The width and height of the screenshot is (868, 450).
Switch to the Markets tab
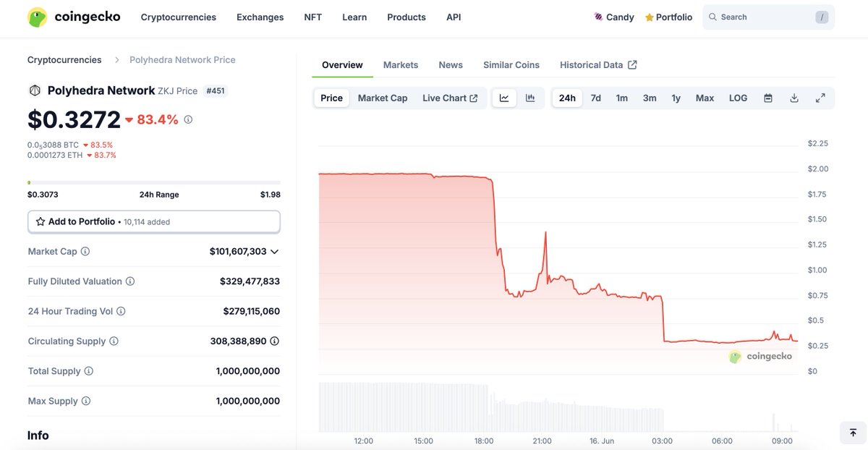point(401,64)
